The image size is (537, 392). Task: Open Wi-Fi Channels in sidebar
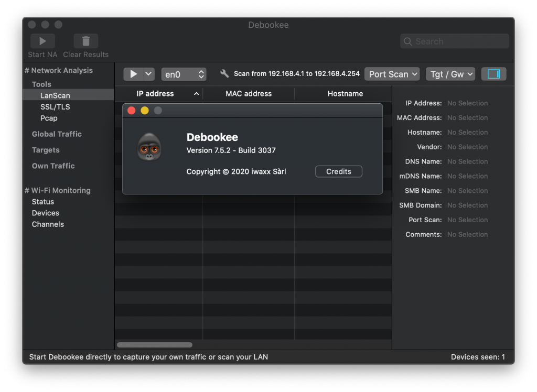(x=48, y=224)
